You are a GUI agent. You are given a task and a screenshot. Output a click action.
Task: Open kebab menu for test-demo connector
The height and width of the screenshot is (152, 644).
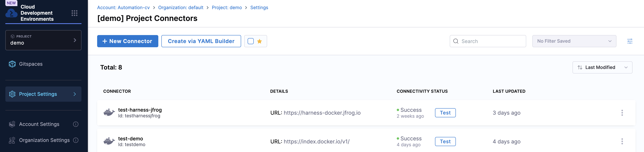pos(622,142)
